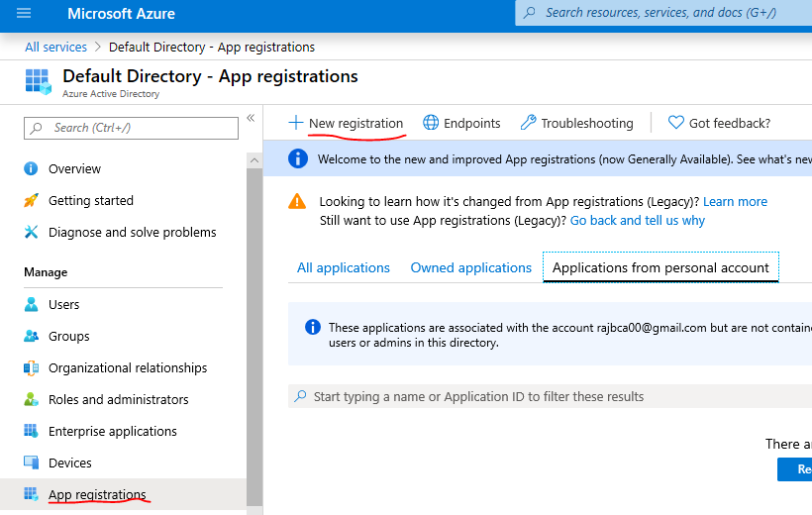
Task: Click the Endpoints globe icon
Action: click(x=431, y=123)
